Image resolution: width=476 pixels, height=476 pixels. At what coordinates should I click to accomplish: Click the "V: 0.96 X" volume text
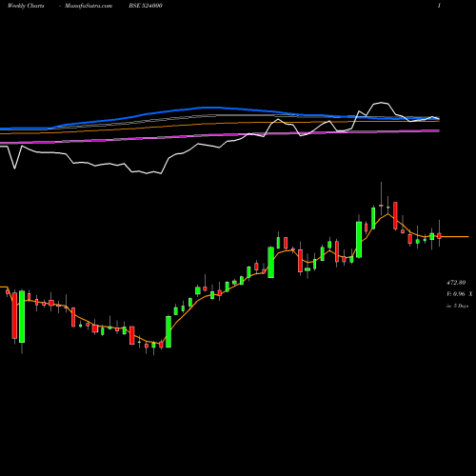coord(459,294)
